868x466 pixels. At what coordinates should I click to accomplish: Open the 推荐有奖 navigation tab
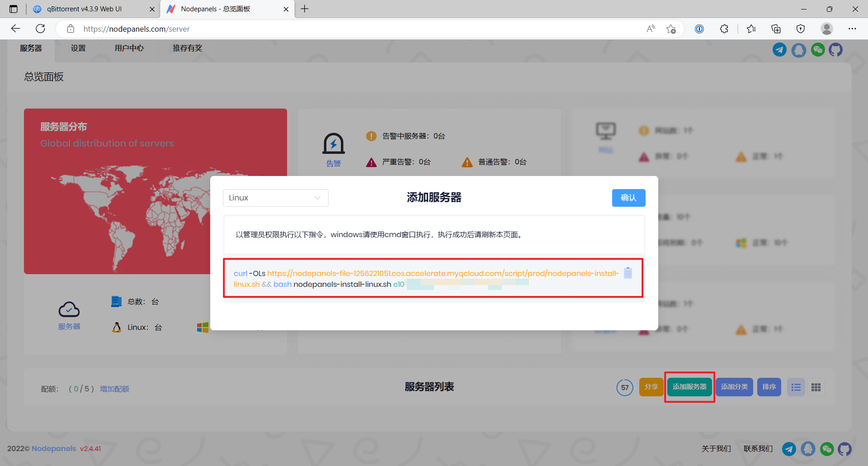click(x=187, y=48)
